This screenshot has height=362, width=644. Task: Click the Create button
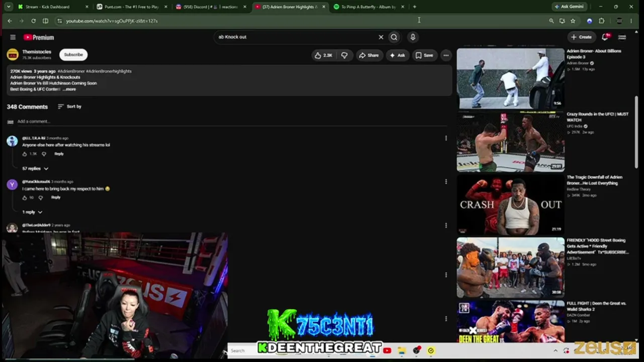tap(582, 37)
